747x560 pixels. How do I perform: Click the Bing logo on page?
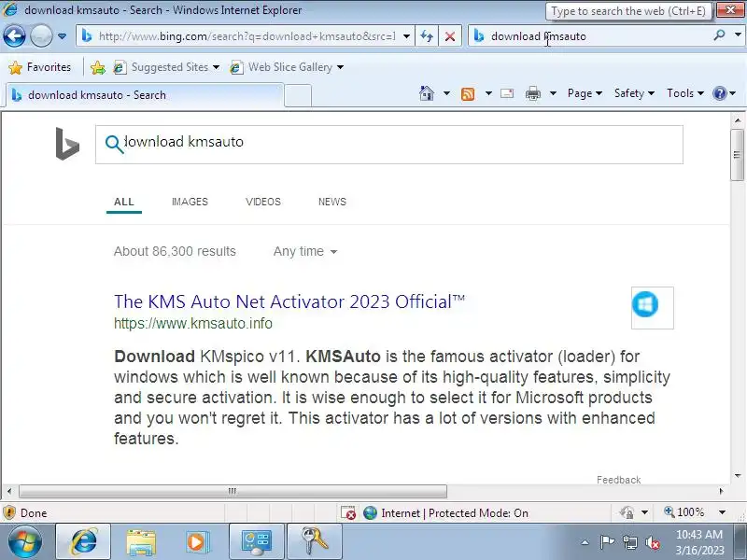click(67, 144)
